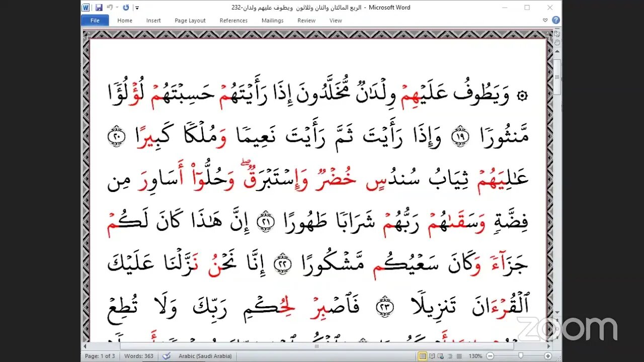The height and width of the screenshot is (362, 644).
Task: Switch to Full Screen Reading view
Action: pyautogui.click(x=433, y=356)
